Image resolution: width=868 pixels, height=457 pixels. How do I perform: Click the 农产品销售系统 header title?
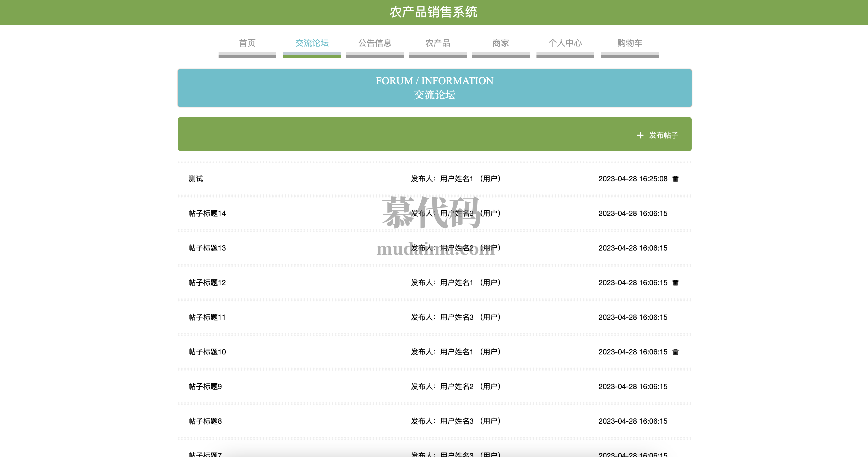point(433,12)
